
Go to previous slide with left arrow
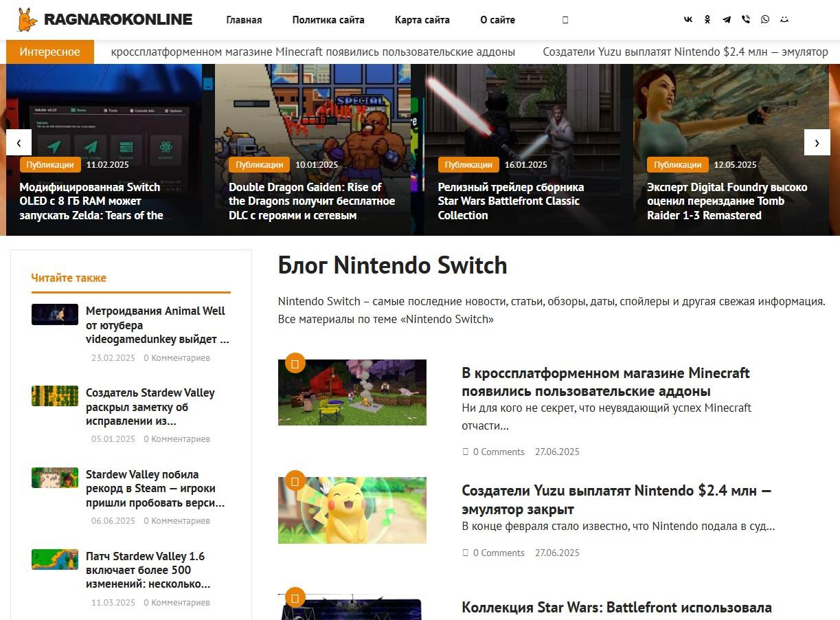[x=19, y=142]
